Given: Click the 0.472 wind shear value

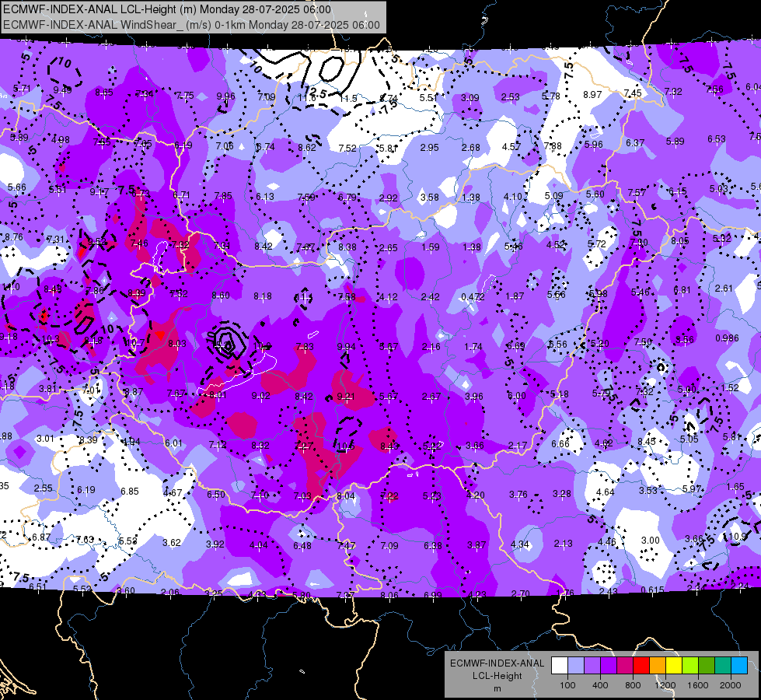Looking at the screenshot, I should 473,297.
